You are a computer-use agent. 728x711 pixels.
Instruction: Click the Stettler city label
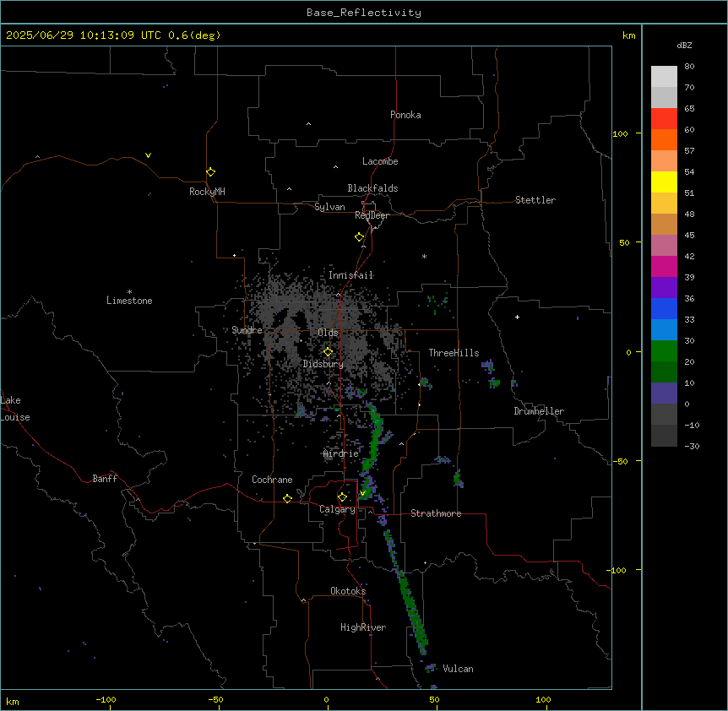pos(535,200)
